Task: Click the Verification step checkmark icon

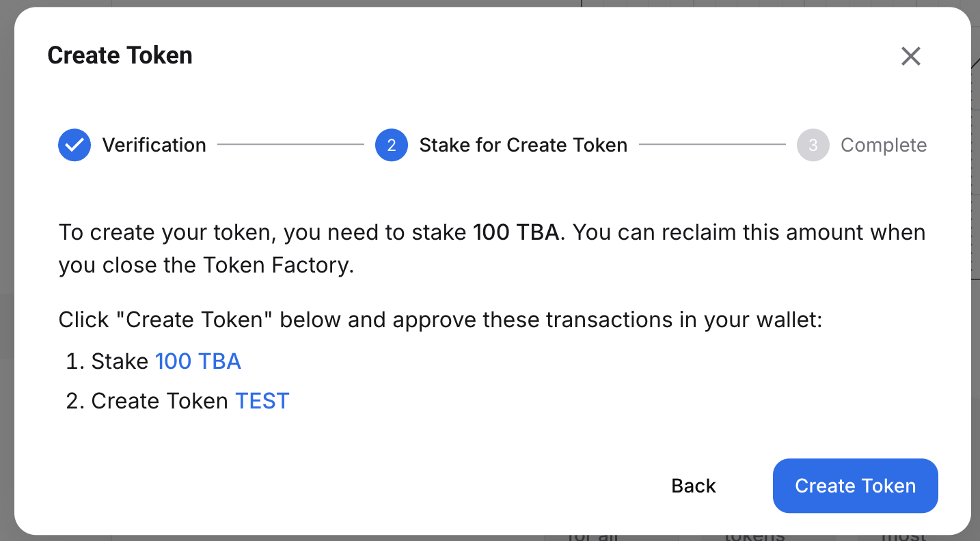Action: click(x=74, y=145)
